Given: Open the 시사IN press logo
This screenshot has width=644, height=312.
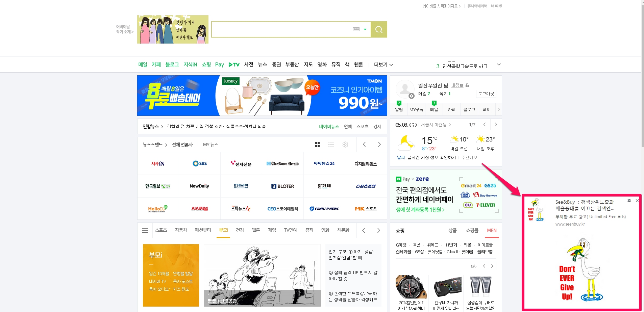Looking at the screenshot, I should tap(158, 163).
